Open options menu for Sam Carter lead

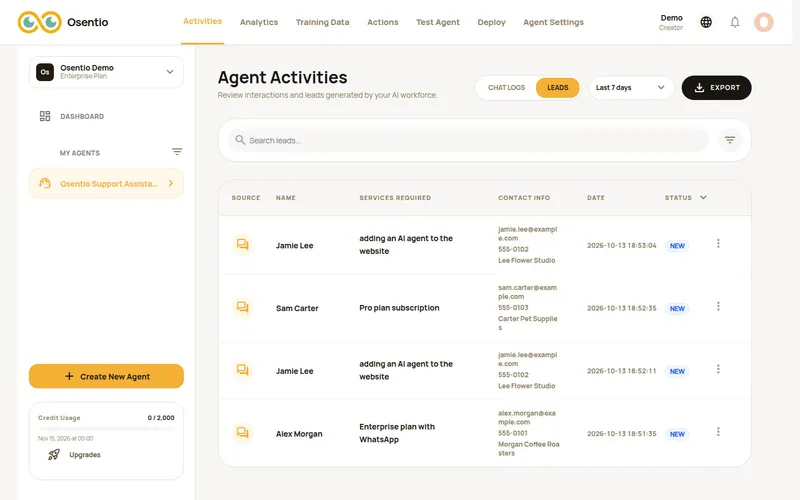tap(718, 306)
